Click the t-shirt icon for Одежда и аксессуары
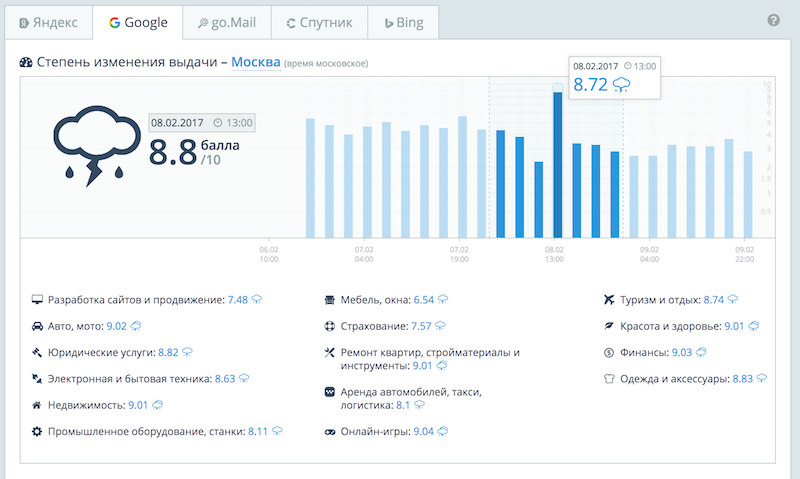The height and width of the screenshot is (479, 800). point(609,379)
